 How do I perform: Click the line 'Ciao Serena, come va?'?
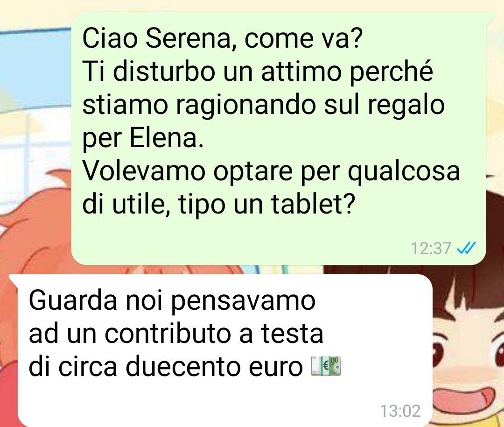pyautogui.click(x=223, y=38)
